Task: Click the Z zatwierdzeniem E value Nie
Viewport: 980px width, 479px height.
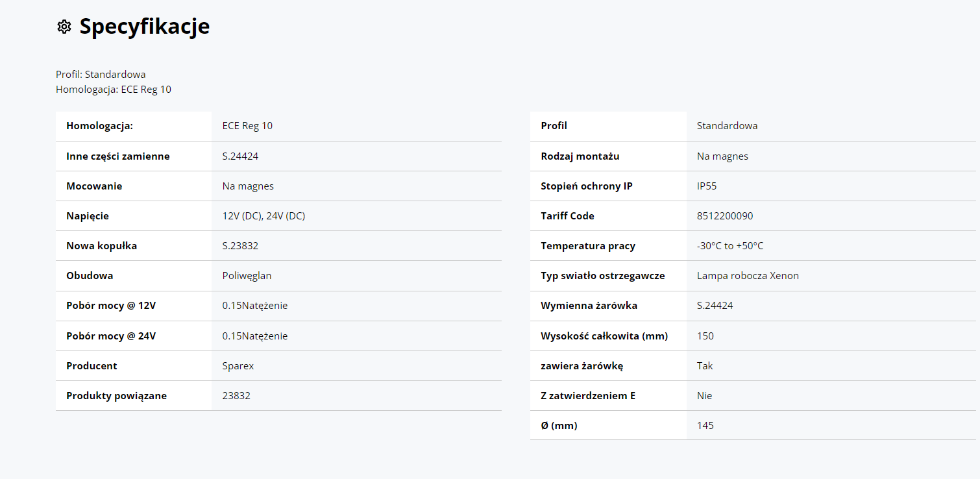Action: pos(704,395)
